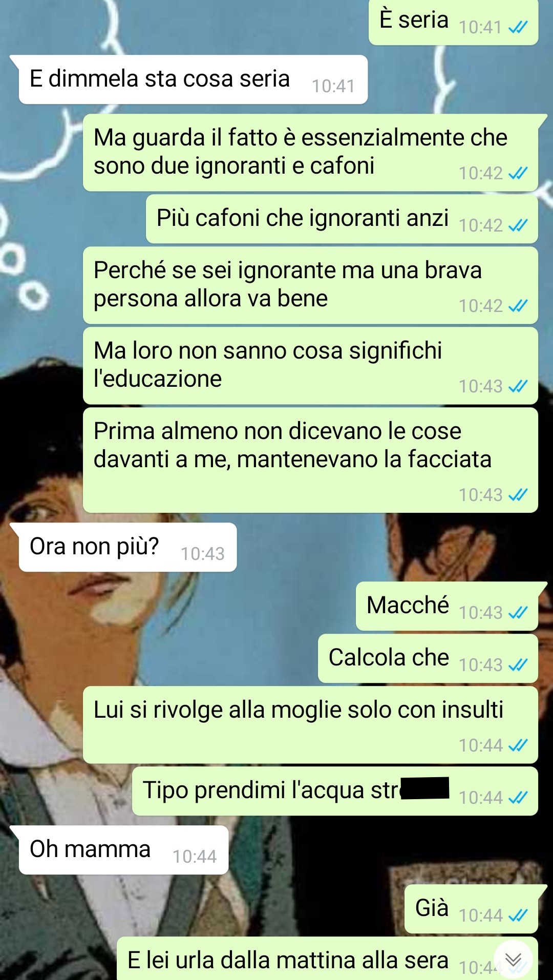Tap read receipt ticks on 'È seria'

point(518,27)
